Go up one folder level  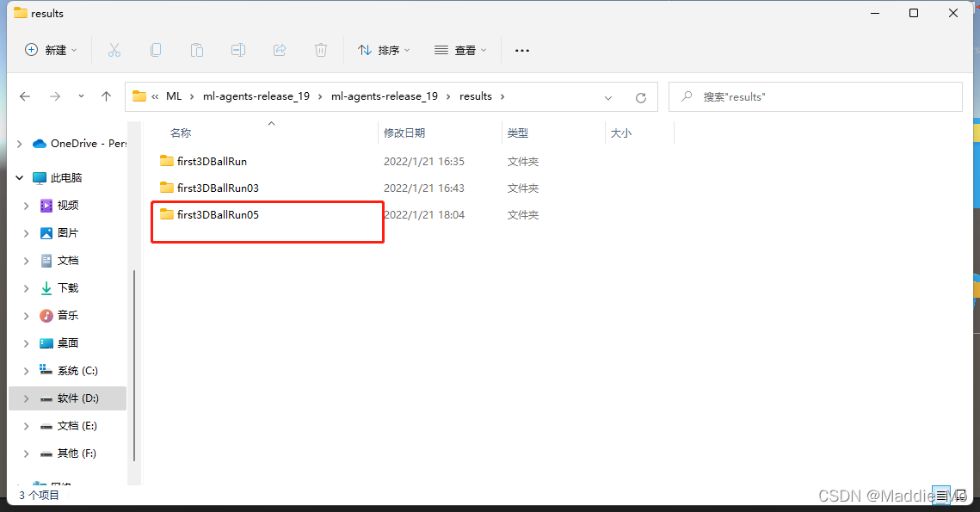point(106,96)
